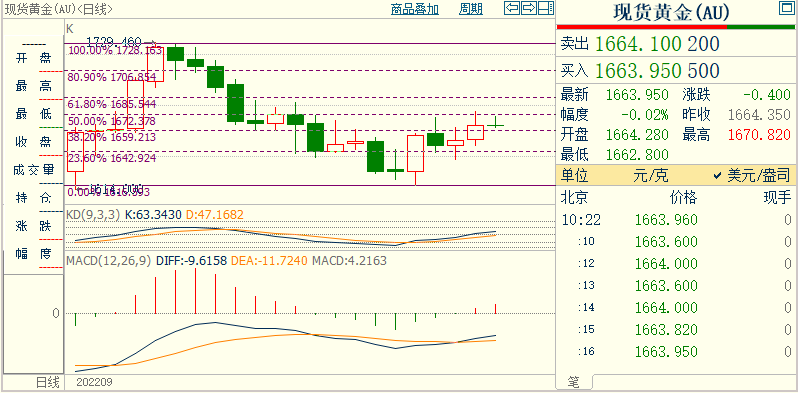Viewport: 798px width, 393px height.
Task: Click the left arrow navigation icon
Action: pos(512,8)
